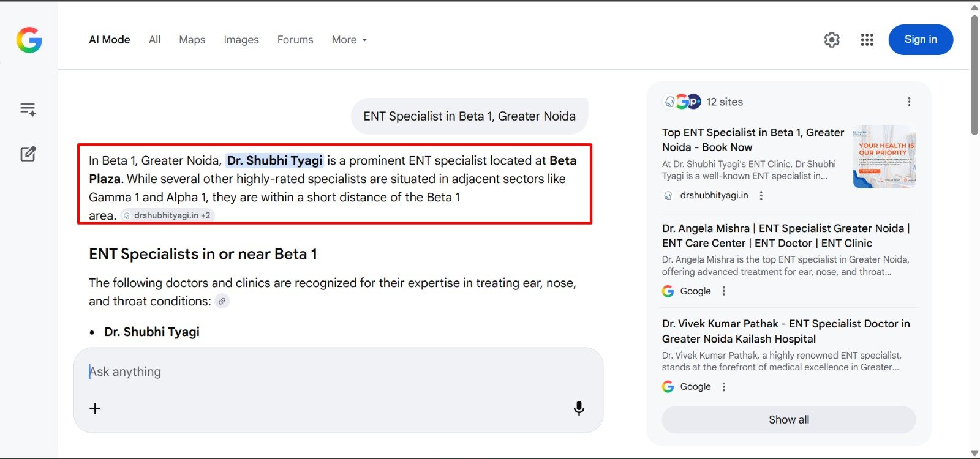Switch to the Maps tab

pos(192,40)
